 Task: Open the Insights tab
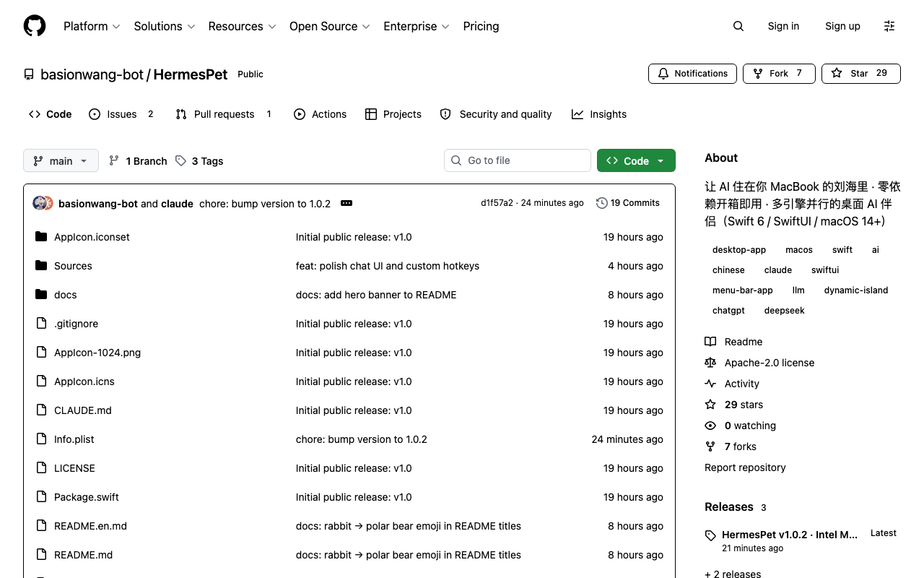[x=599, y=114]
